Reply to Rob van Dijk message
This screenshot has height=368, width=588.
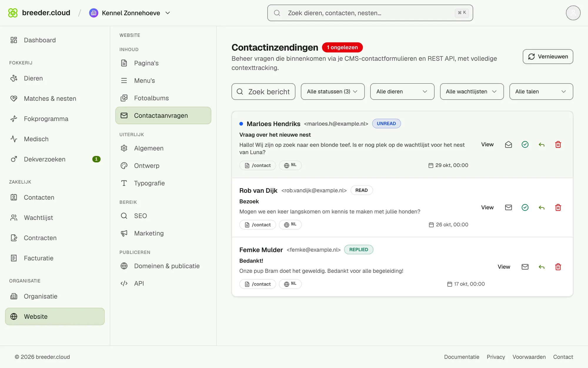coord(542,208)
